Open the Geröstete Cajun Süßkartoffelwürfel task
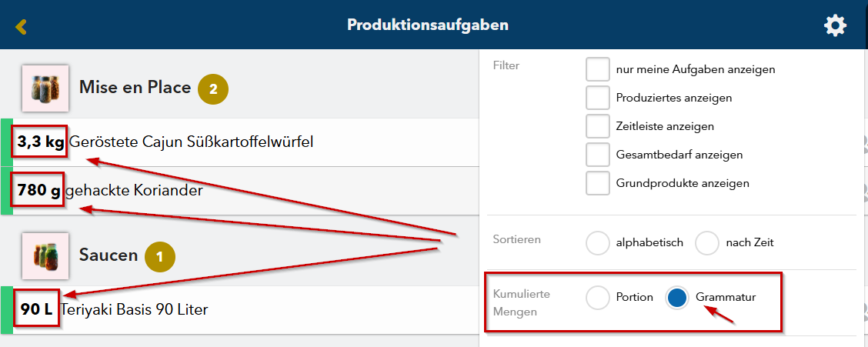The image size is (868, 347). [x=192, y=142]
